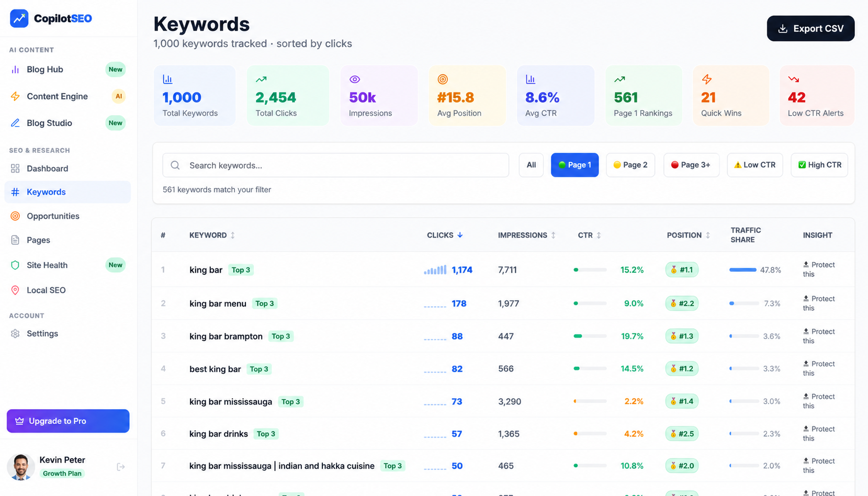Screen dimensions: 868x496
Task: Sort by the Keyword column
Action: (212, 235)
